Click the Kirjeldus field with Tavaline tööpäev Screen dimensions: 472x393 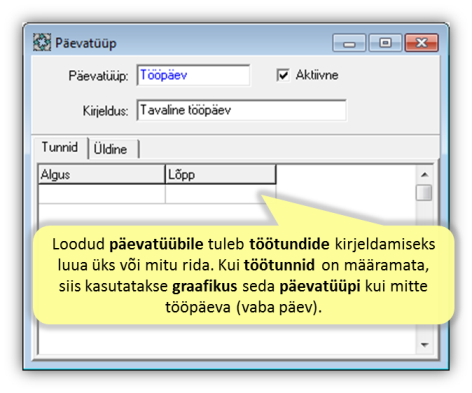pyautogui.click(x=241, y=110)
